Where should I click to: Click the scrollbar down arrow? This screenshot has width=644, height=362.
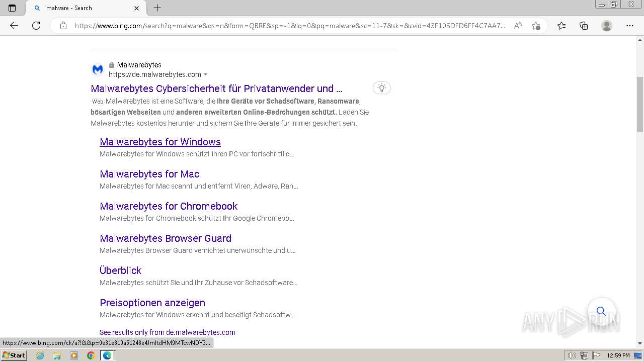pyautogui.click(x=640, y=343)
